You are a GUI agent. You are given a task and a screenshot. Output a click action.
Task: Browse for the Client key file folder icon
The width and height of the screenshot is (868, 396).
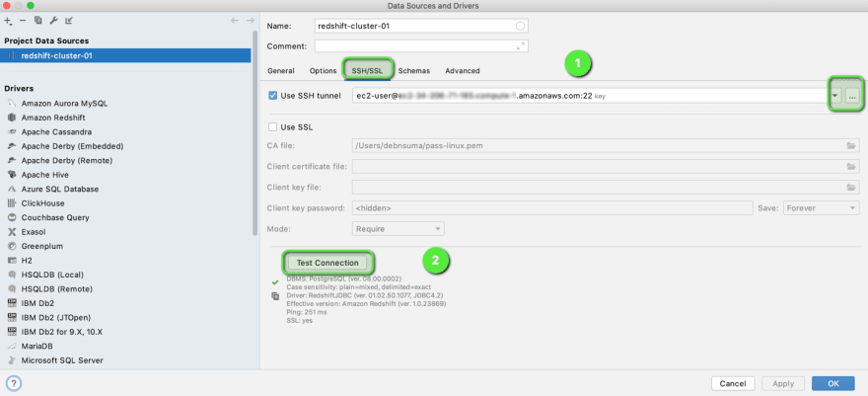(x=851, y=188)
